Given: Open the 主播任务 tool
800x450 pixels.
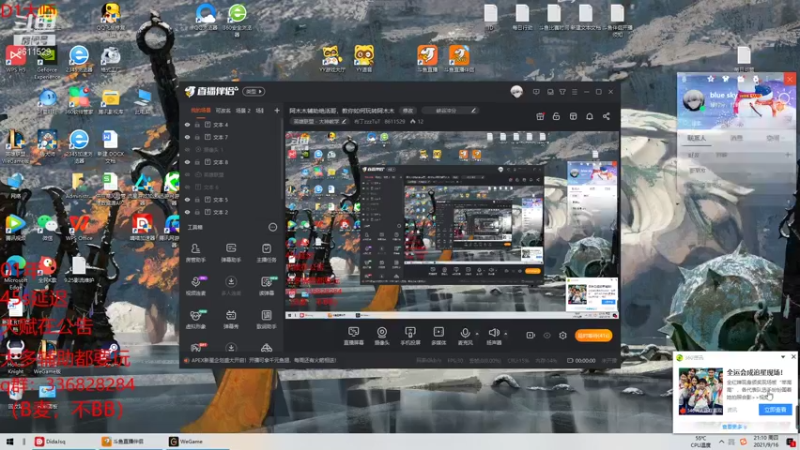Looking at the screenshot, I should pyautogui.click(x=266, y=253).
